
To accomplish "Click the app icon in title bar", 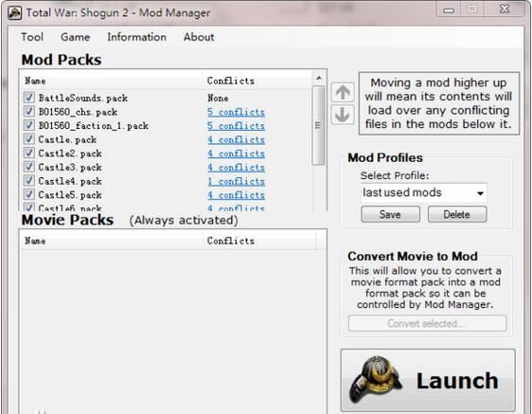I will [14, 13].
